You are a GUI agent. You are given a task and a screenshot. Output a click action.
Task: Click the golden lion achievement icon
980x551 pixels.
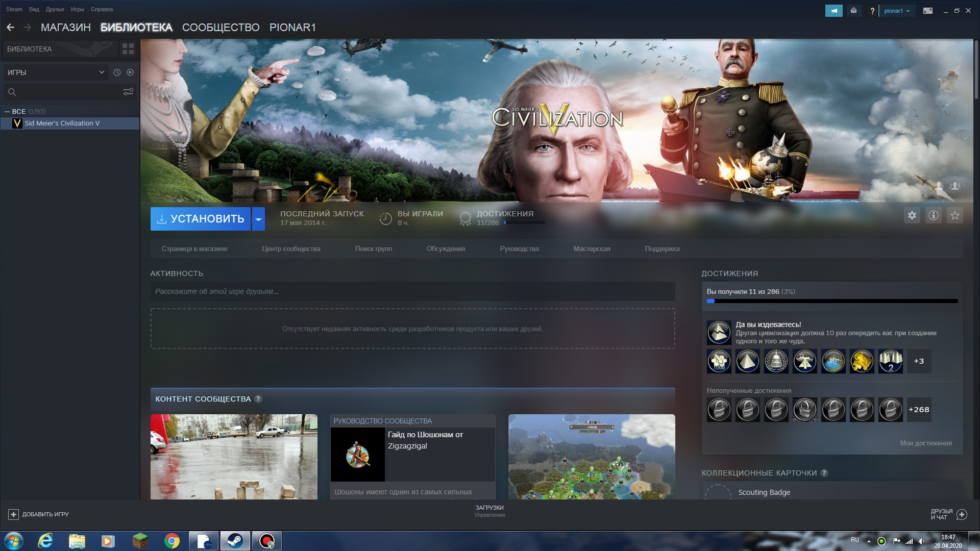point(862,361)
